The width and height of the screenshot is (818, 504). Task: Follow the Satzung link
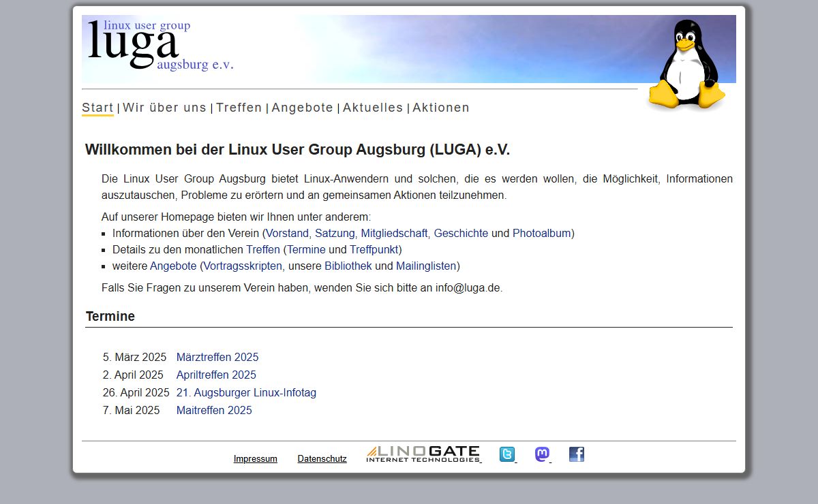pos(335,233)
